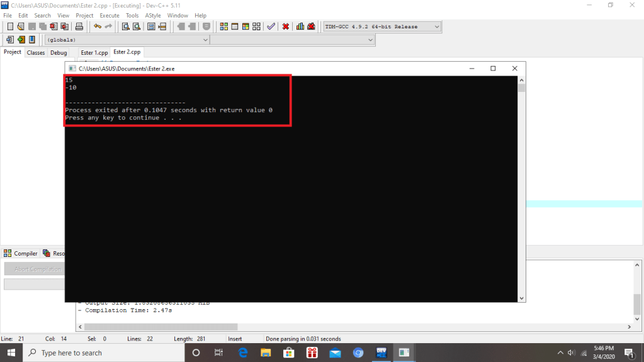
Task: Switch to the Ester 1.cpp tab
Action: [x=94, y=52]
